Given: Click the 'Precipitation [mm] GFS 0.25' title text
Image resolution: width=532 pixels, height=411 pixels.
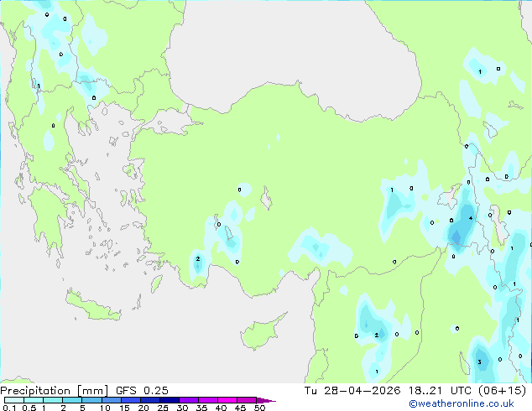Looking at the screenshot, I should pyautogui.click(x=84, y=391).
